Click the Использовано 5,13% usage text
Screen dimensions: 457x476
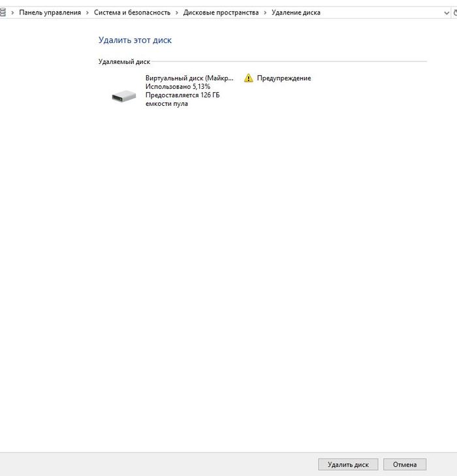click(x=178, y=87)
